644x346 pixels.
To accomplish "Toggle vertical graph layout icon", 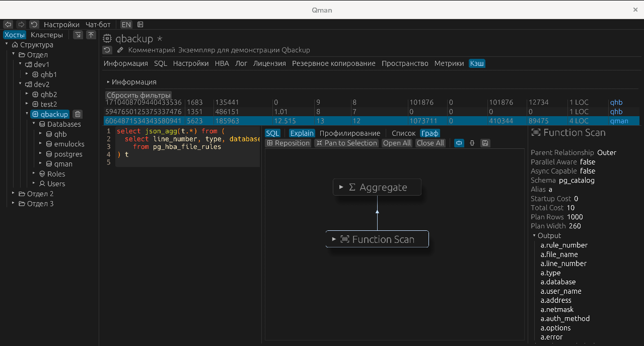I will tap(472, 143).
